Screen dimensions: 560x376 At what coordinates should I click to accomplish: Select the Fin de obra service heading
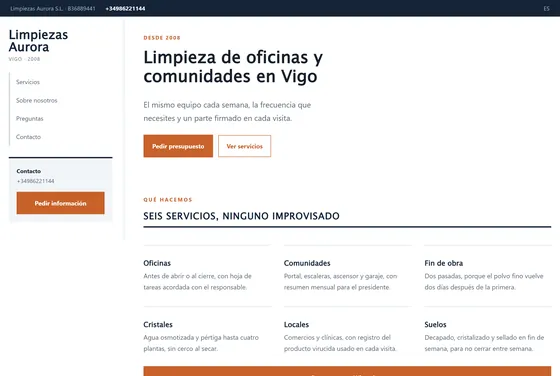click(444, 263)
